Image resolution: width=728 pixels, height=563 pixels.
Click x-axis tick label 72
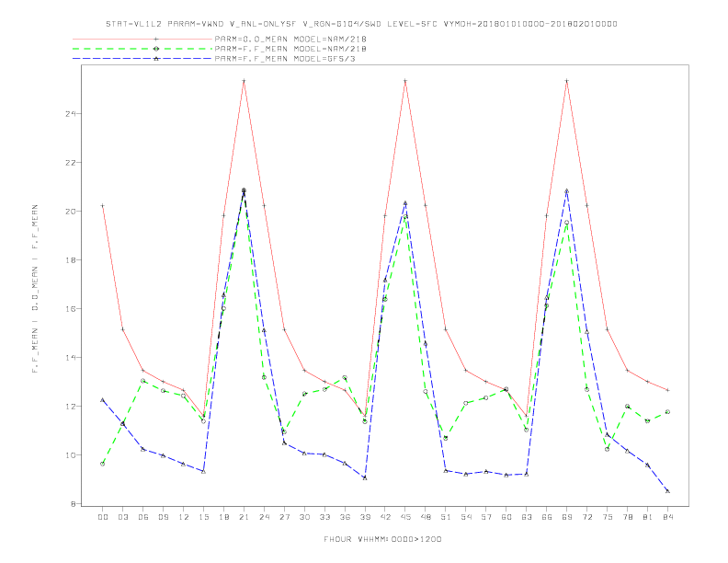(587, 517)
